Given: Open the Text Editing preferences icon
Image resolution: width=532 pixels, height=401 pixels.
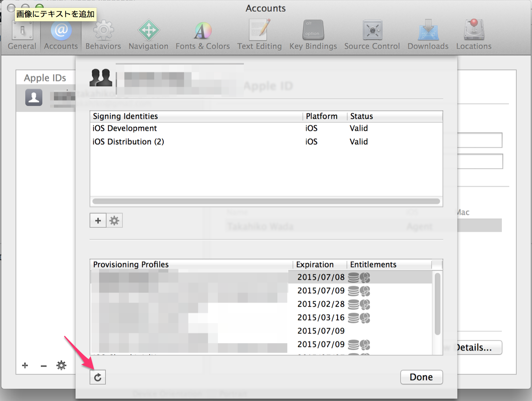Looking at the screenshot, I should (259, 34).
